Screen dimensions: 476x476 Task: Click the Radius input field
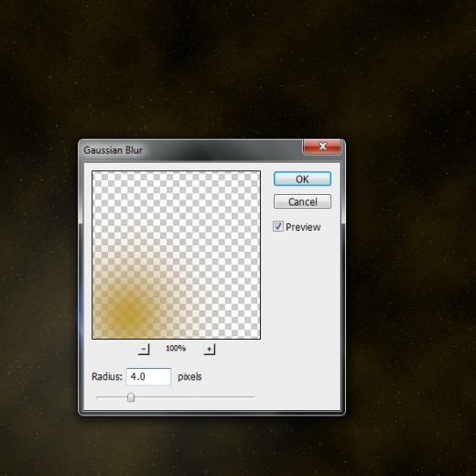click(148, 376)
